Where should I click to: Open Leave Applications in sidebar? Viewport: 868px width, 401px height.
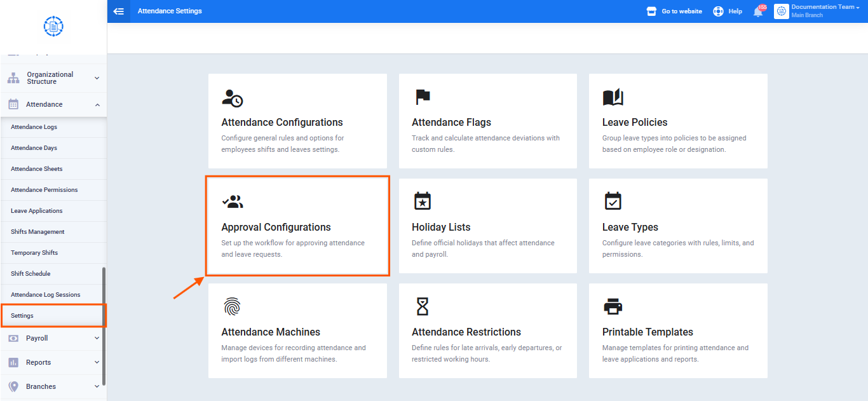click(53, 211)
